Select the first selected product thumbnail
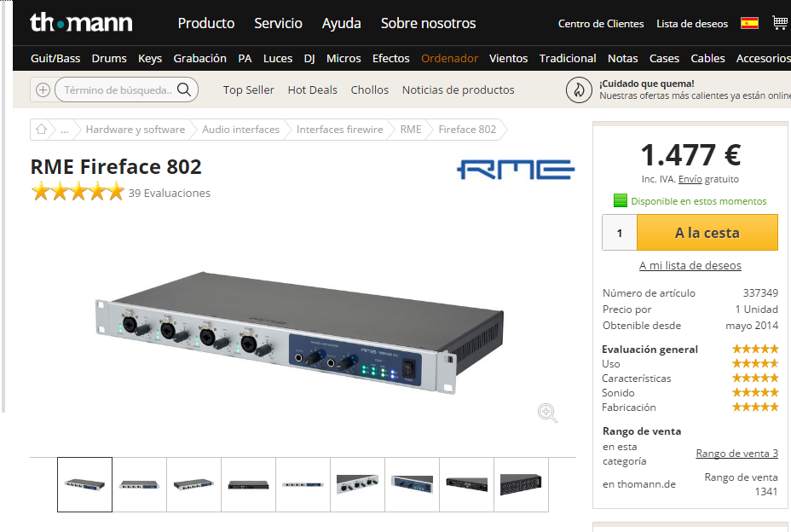The width and height of the screenshot is (791, 532). [84, 484]
